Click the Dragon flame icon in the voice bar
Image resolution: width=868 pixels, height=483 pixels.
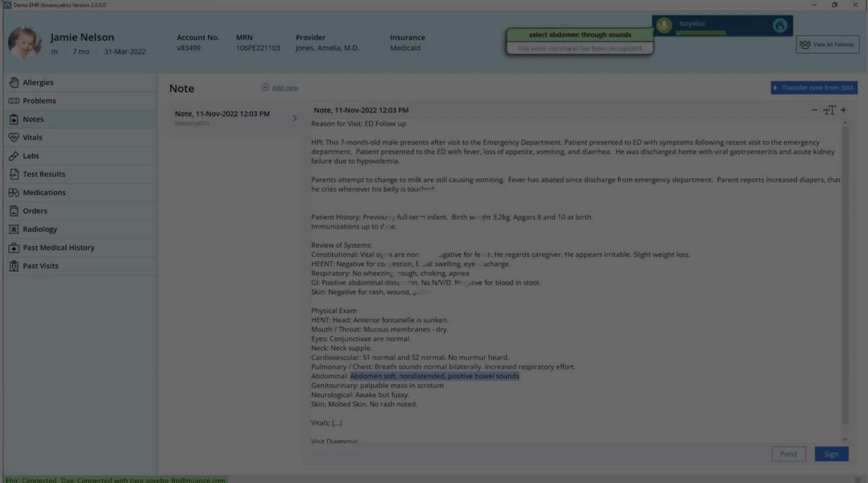click(780, 26)
